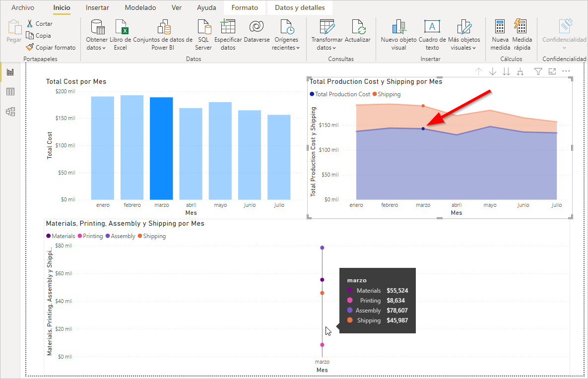Create a Medida rápida
Screen dimensions: 588x379
point(522,35)
